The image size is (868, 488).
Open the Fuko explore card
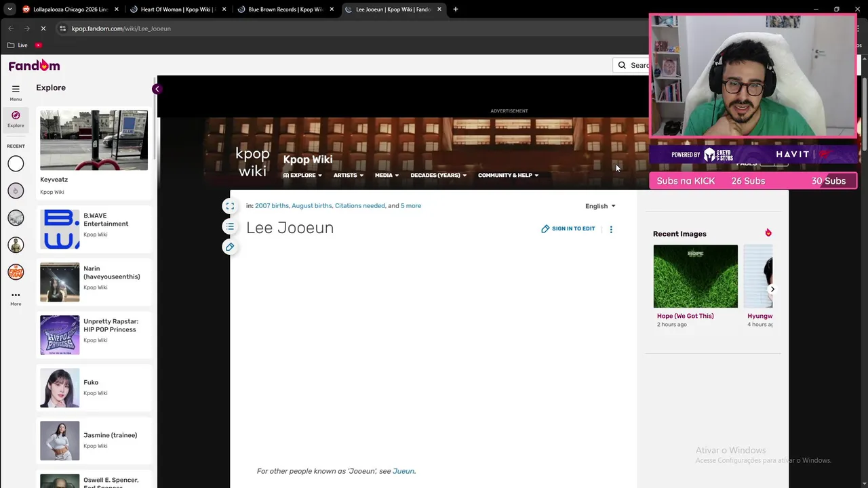click(94, 388)
